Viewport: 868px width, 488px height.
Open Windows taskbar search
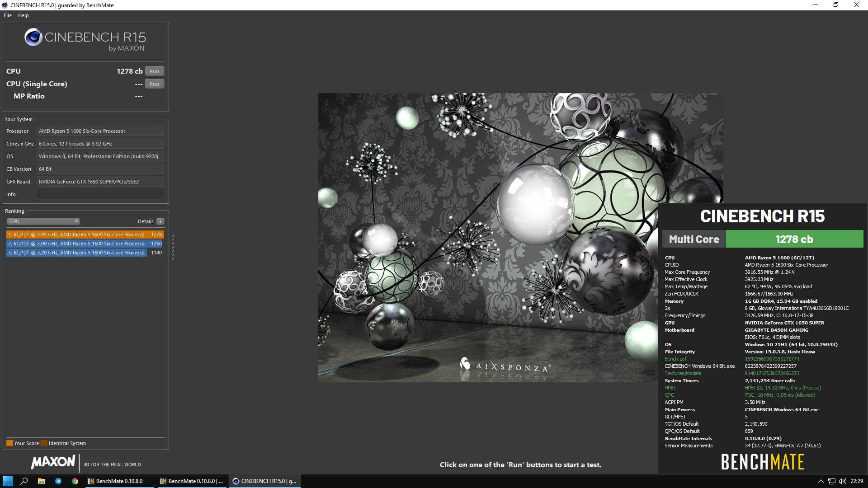click(x=24, y=481)
